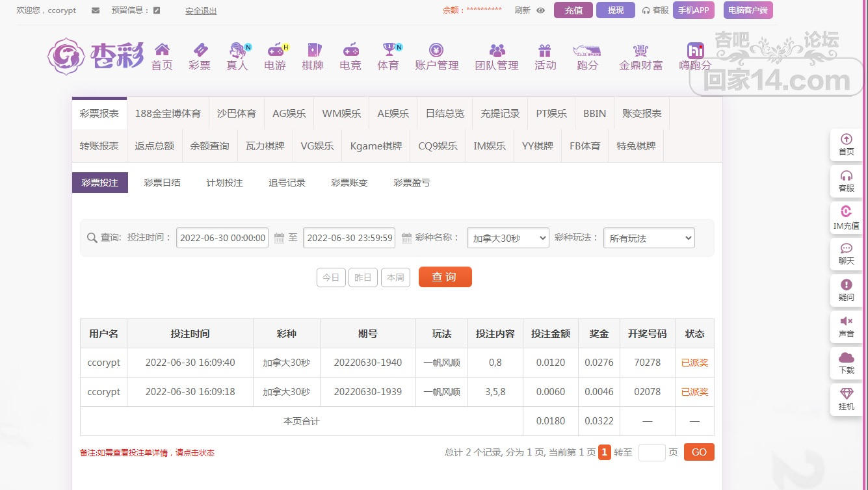
Task: Click the 客服 headset icon in sidebar
Action: point(846,176)
